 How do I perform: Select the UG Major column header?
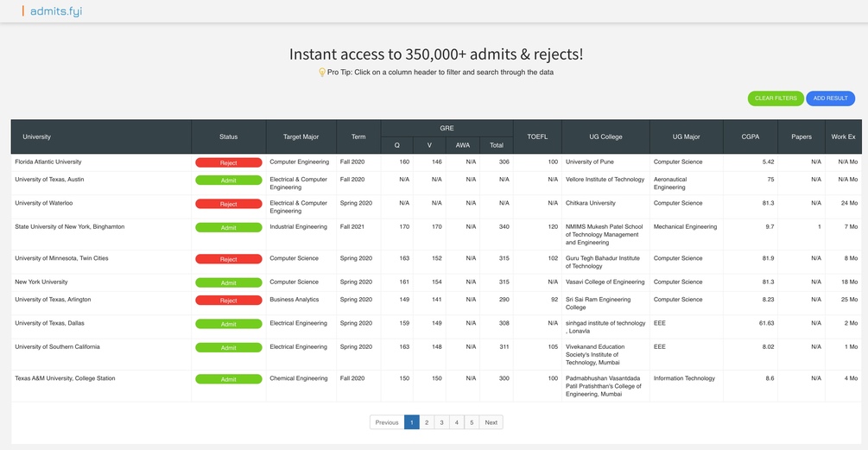tap(687, 136)
